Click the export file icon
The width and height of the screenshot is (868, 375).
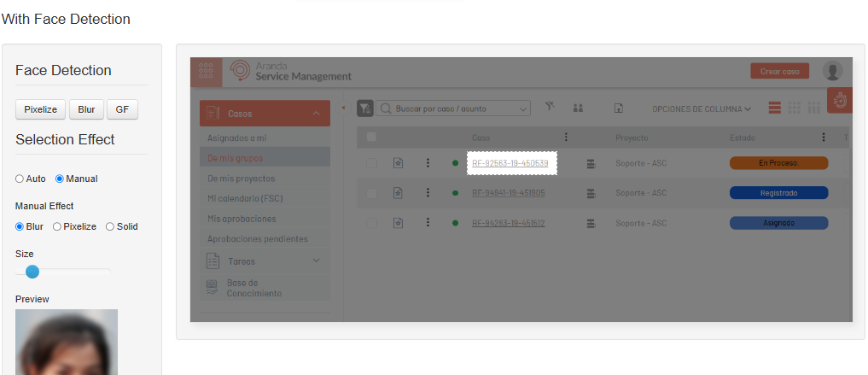click(x=619, y=108)
